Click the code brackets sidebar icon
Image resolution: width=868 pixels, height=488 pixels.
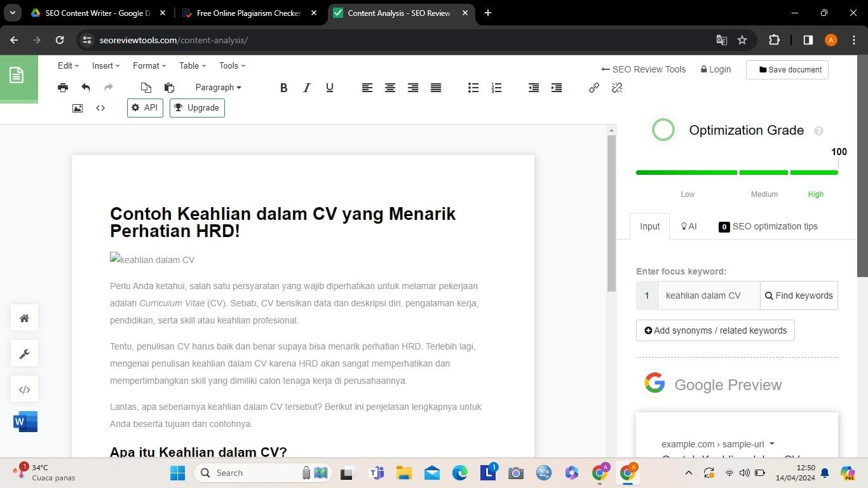coord(25,390)
